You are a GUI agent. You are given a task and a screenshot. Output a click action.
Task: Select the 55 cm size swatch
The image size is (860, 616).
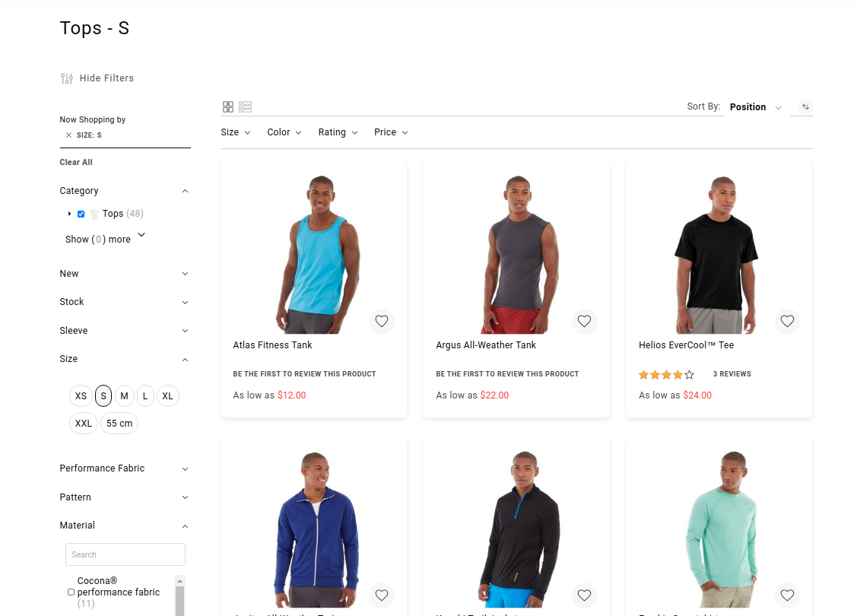(119, 424)
